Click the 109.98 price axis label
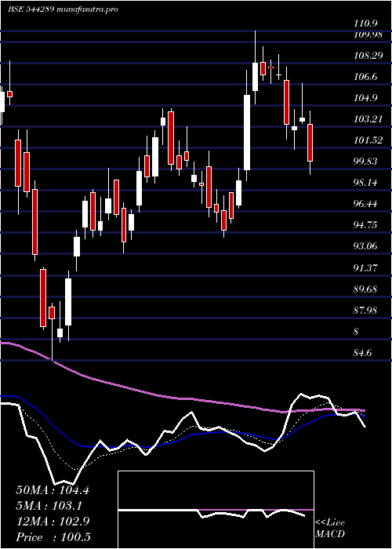Screen dimensions: 392x549 (x=368, y=35)
